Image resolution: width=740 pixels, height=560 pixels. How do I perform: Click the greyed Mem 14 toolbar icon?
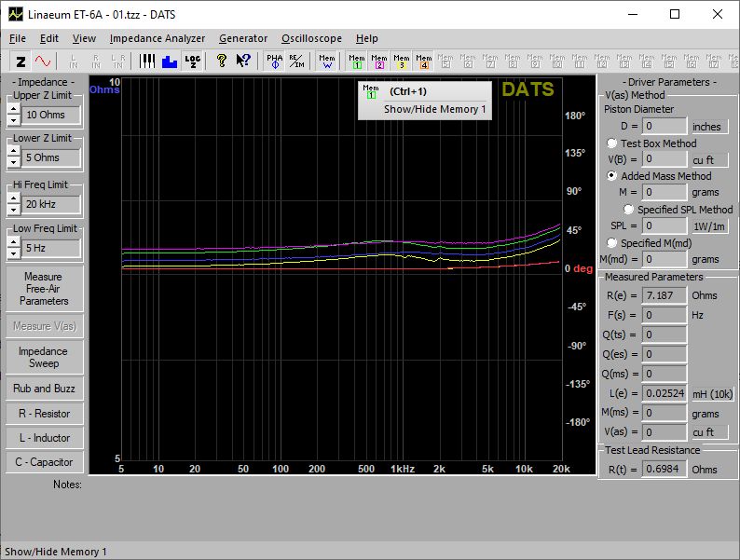(x=647, y=61)
